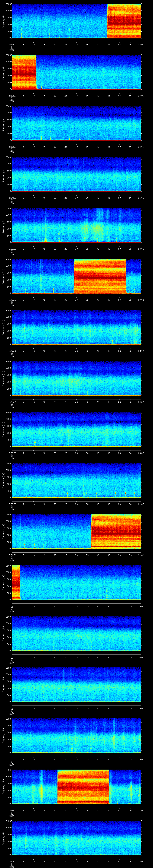The image size is (153, 868).
Task: Click the Frequency (Hz) label of the 15:29 spectrogram
Action: click(3, 429)
